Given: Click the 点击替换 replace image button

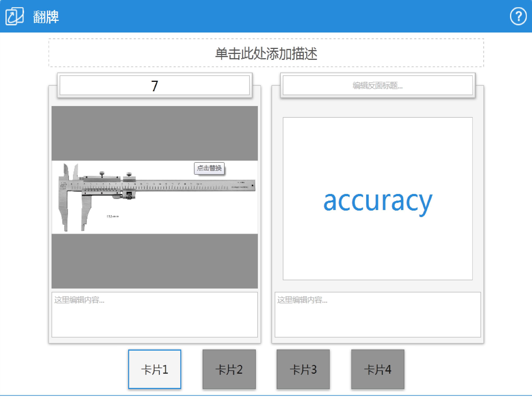Looking at the screenshot, I should click(209, 168).
